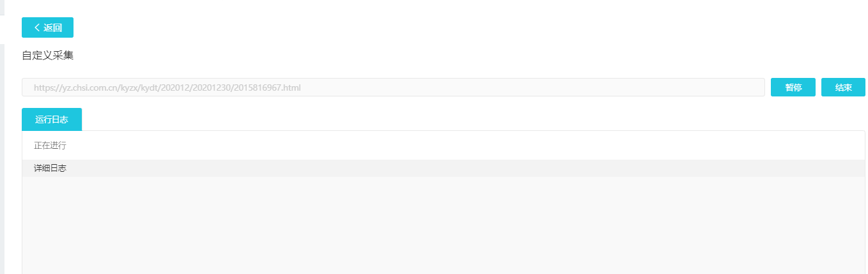868x274 pixels.
Task: Select the 正在进行 status text
Action: point(50,146)
